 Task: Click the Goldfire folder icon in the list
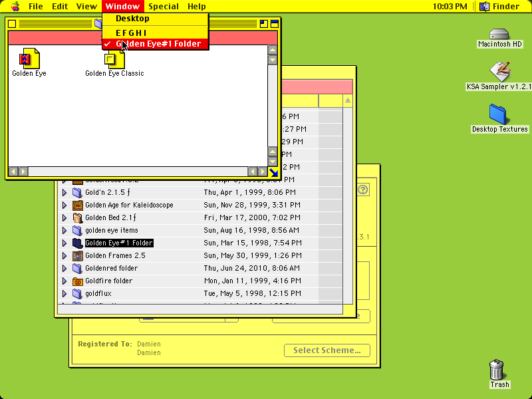pyautogui.click(x=77, y=281)
